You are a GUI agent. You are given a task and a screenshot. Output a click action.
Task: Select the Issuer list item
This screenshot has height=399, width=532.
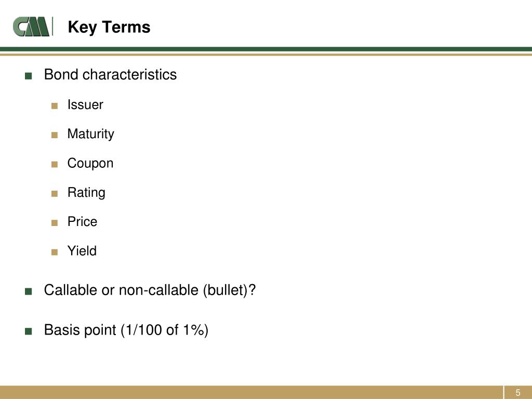[x=85, y=104]
